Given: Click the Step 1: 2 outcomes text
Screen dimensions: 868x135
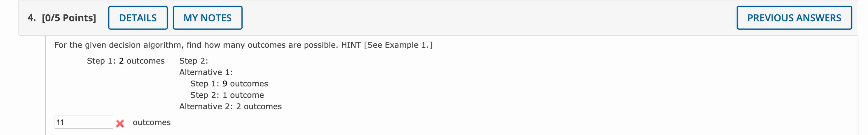Looking at the screenshot, I should 125,61.
